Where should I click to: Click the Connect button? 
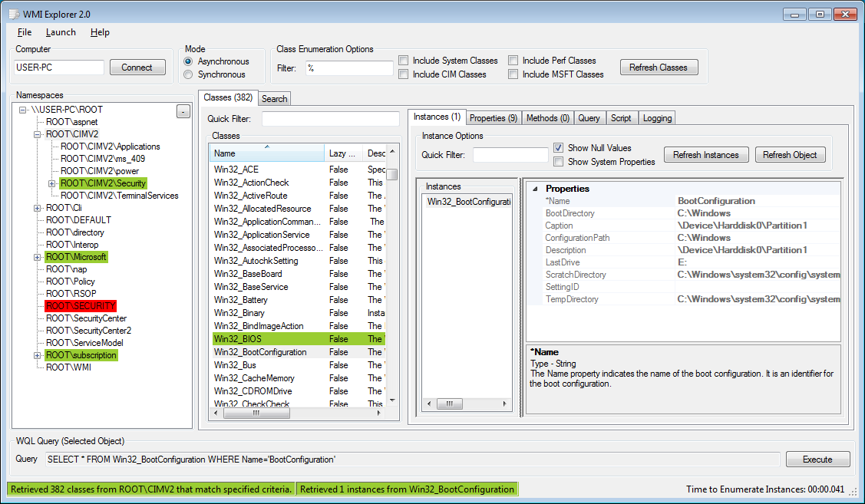click(x=137, y=68)
